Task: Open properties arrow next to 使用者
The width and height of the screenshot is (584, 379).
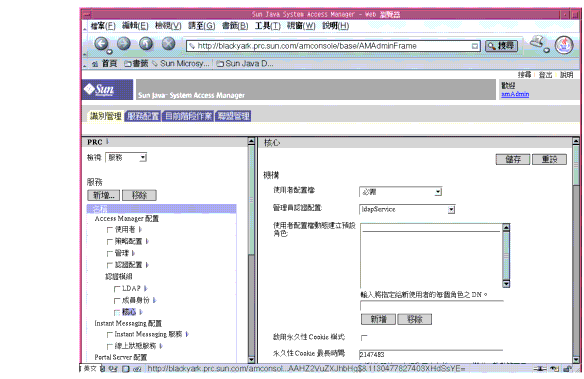Action: coord(140,229)
